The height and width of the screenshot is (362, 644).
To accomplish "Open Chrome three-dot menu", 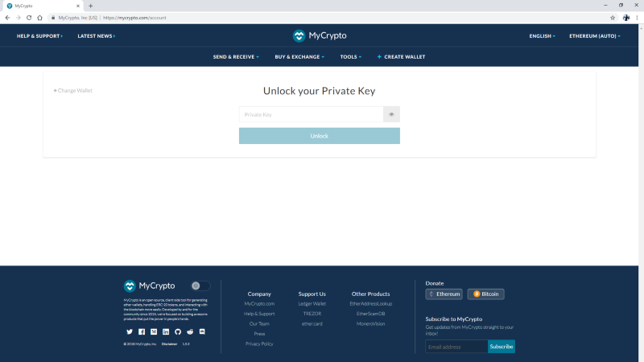I will pos(637,18).
